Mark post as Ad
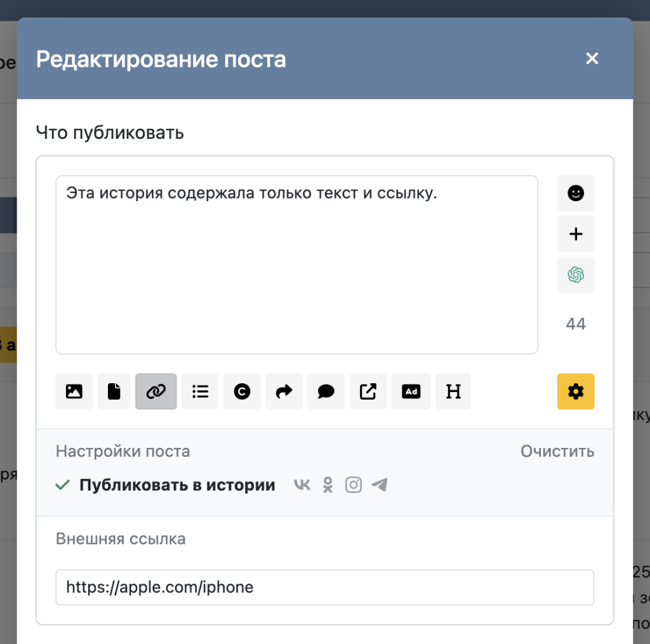 point(411,391)
